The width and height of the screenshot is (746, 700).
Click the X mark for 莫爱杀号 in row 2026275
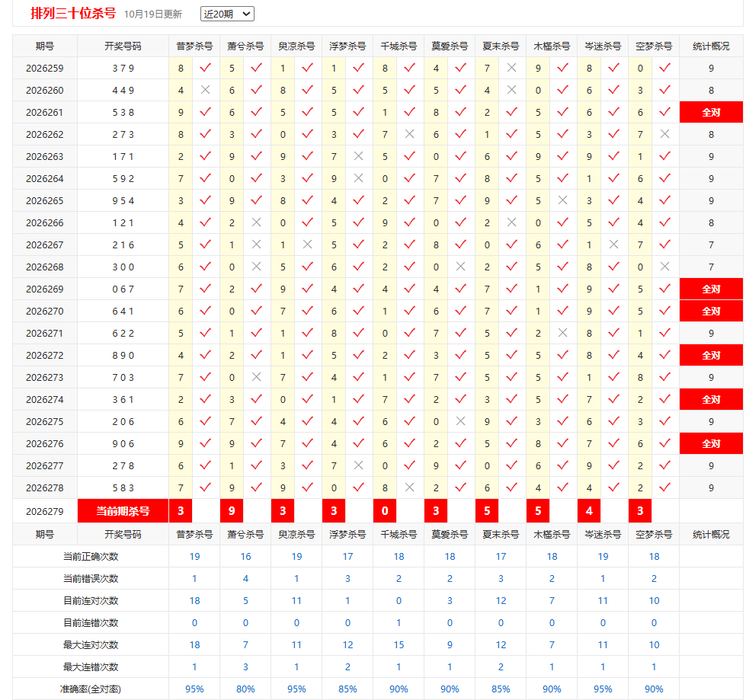point(460,421)
